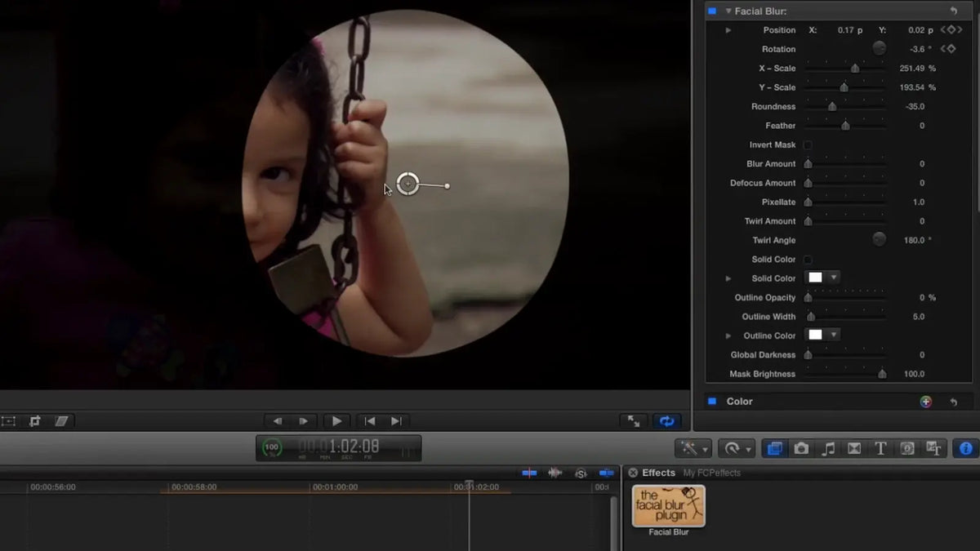Toggle viewer fullscreen playback
980x551 pixels.
point(634,421)
